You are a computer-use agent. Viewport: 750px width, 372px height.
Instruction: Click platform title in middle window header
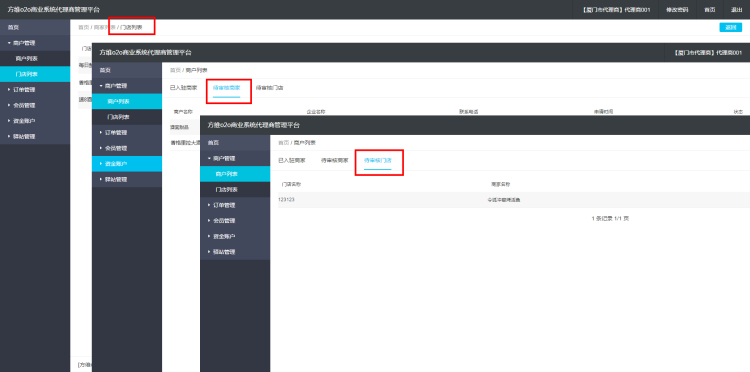145,52
